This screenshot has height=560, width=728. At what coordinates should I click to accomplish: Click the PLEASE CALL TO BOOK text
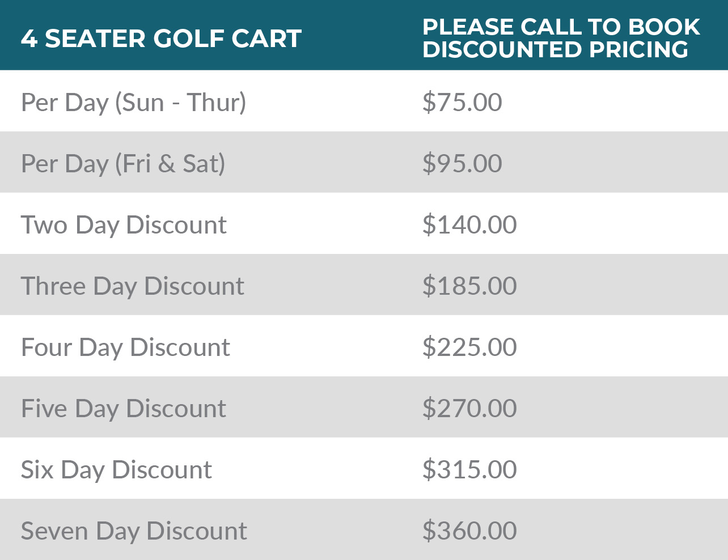pyautogui.click(x=561, y=27)
